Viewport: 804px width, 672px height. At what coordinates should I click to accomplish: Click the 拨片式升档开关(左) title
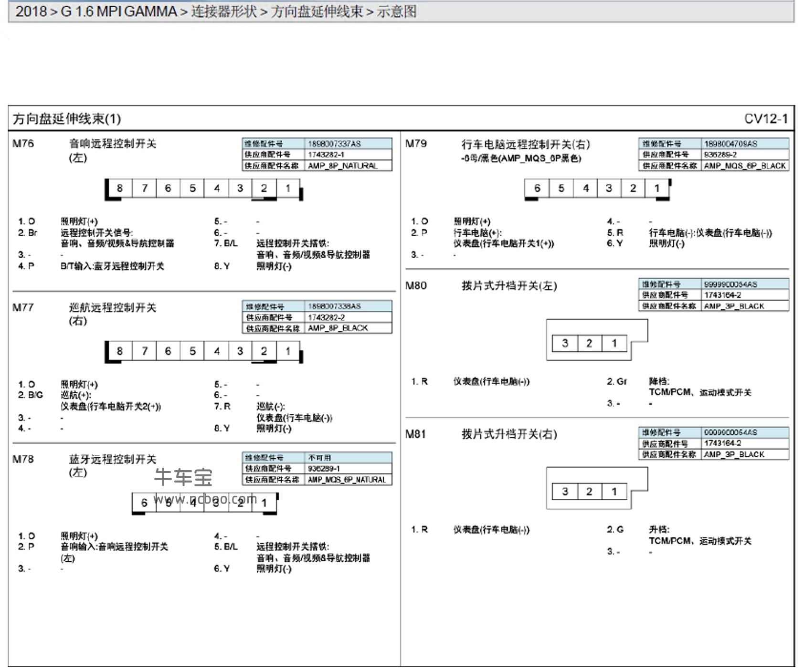(x=509, y=286)
